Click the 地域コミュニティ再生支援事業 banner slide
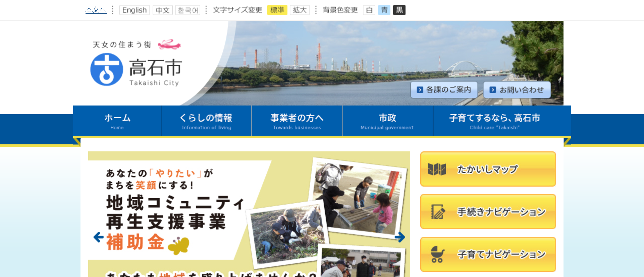This screenshot has height=277, width=644. pyautogui.click(x=249, y=214)
